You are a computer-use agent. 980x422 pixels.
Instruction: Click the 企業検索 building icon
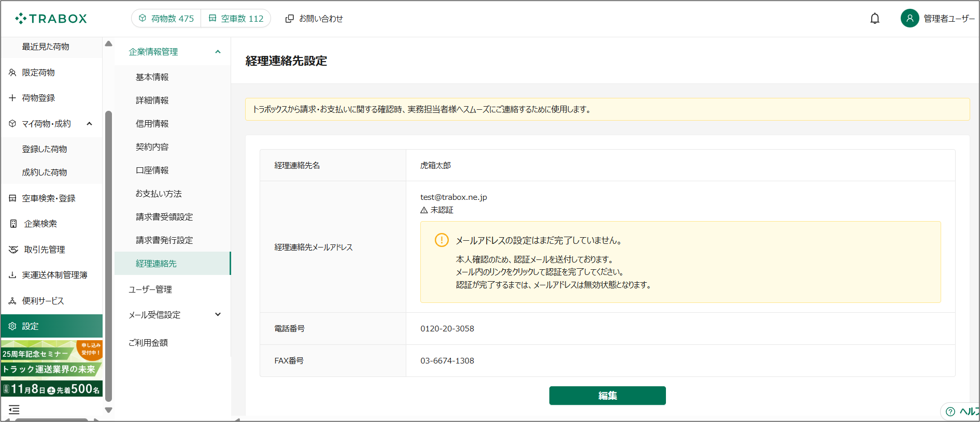pos(13,224)
